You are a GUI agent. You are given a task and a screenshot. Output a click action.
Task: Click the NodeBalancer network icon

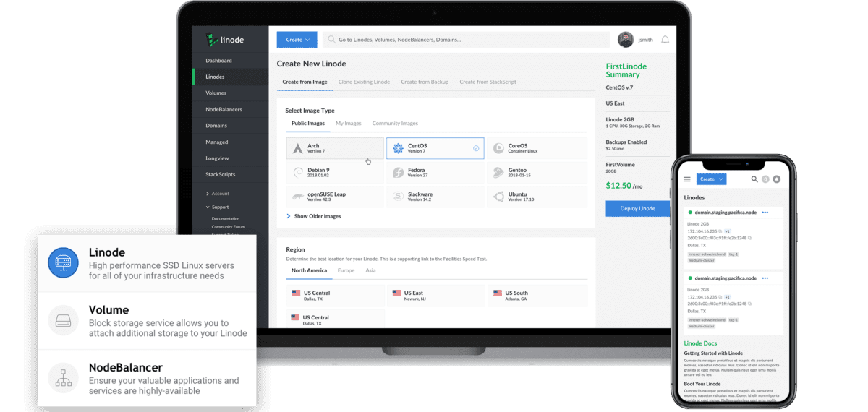click(63, 377)
